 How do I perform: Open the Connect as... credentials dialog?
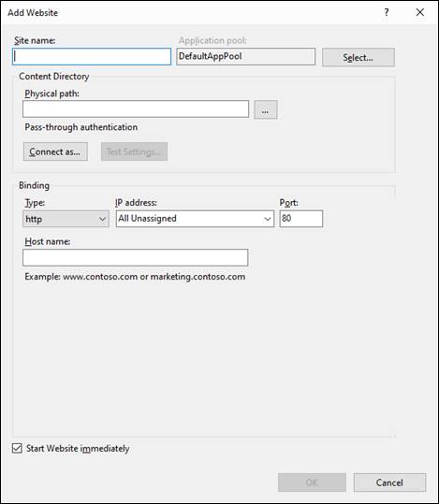click(x=55, y=151)
